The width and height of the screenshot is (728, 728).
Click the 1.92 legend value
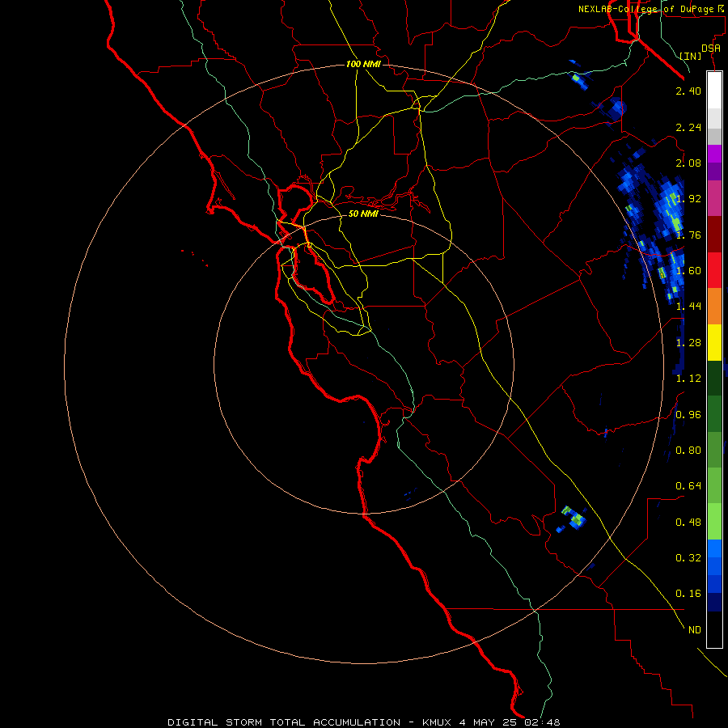(x=688, y=199)
